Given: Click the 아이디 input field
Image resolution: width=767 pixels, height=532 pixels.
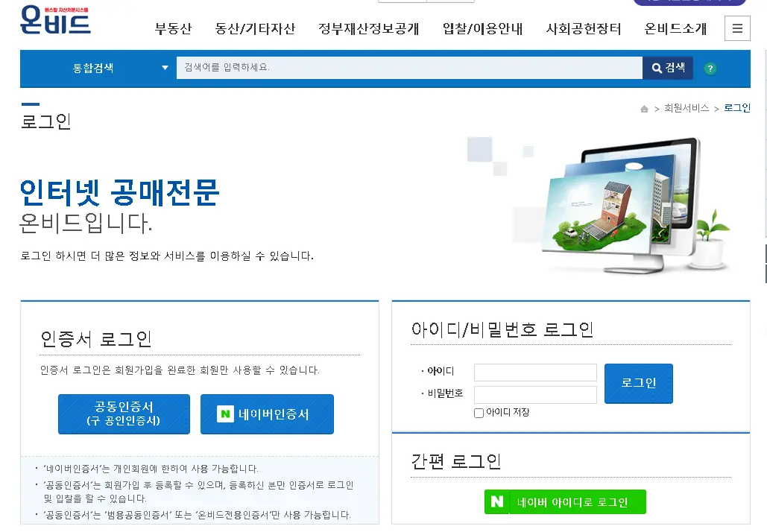Looking at the screenshot, I should 534,373.
